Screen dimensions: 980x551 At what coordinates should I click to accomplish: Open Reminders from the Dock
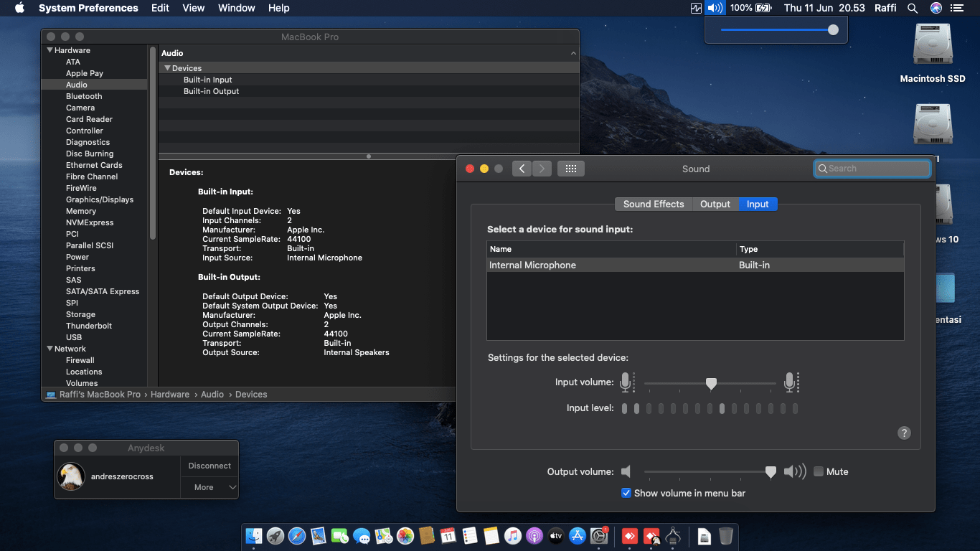click(x=470, y=535)
